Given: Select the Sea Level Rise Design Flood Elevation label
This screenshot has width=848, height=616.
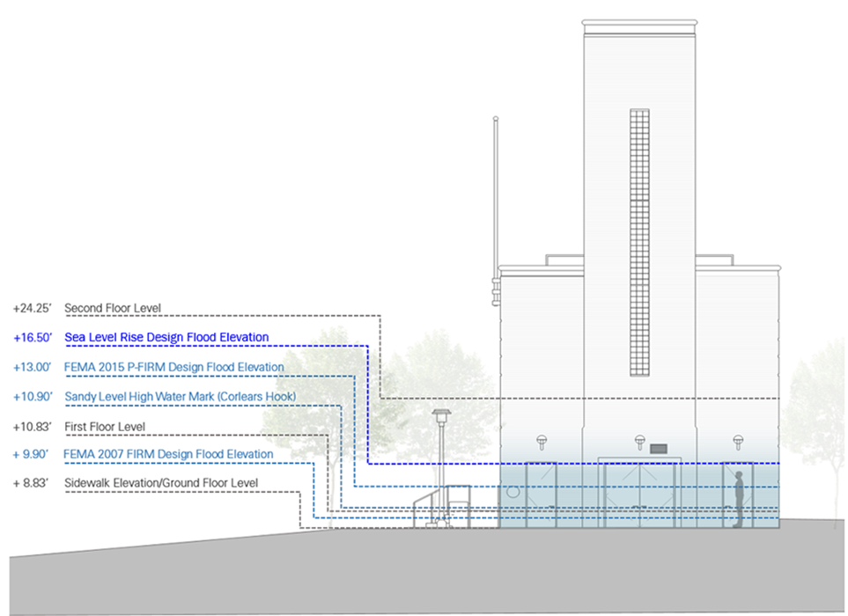Looking at the screenshot, I should point(166,337).
